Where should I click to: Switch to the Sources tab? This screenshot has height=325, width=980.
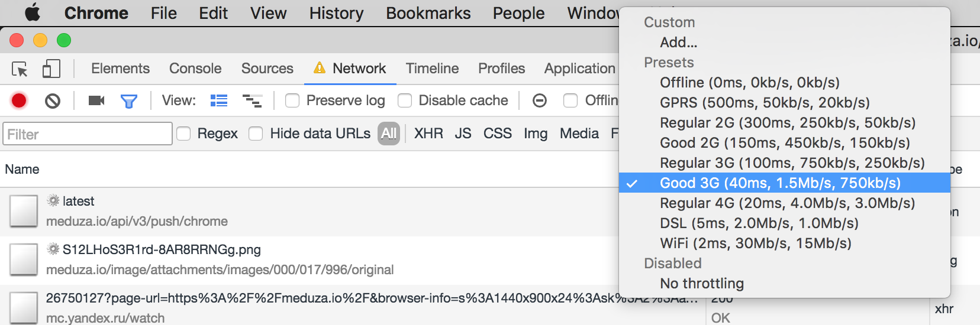coord(267,69)
